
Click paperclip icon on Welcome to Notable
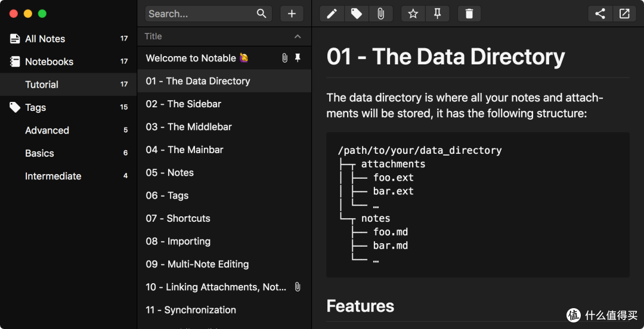point(284,58)
